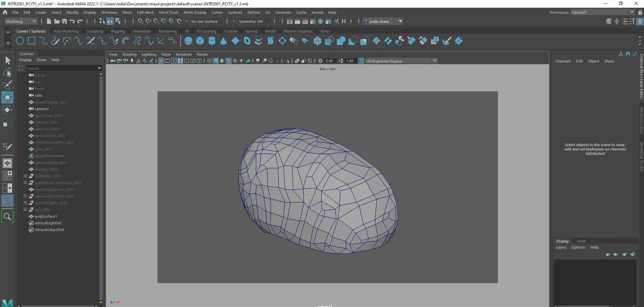Image resolution: width=644 pixels, height=307 pixels.
Task: Open the Outliner search magnifier in toolbox
Action: [x=7, y=217]
